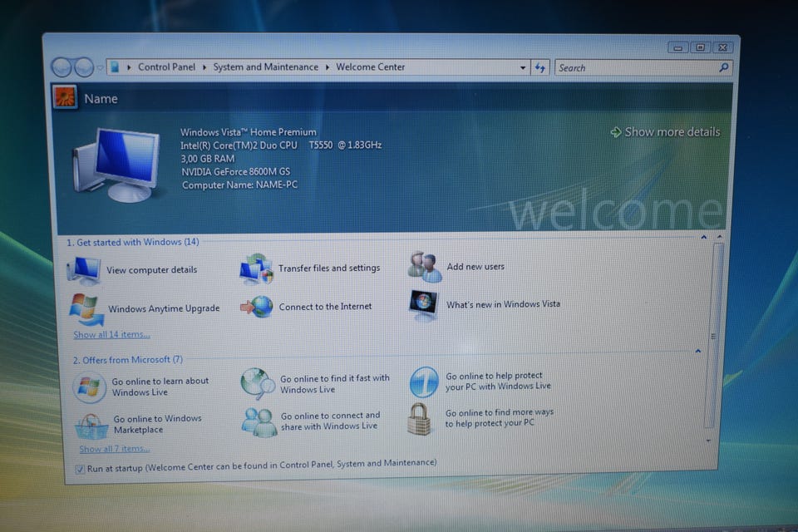Click the NVIDIA GeForce 8600M GS line

point(235,172)
